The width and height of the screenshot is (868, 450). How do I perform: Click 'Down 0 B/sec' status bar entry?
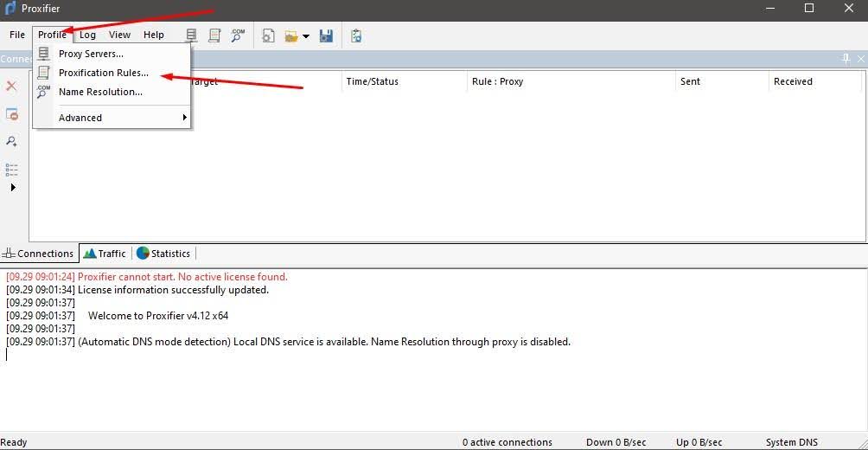[x=616, y=442]
